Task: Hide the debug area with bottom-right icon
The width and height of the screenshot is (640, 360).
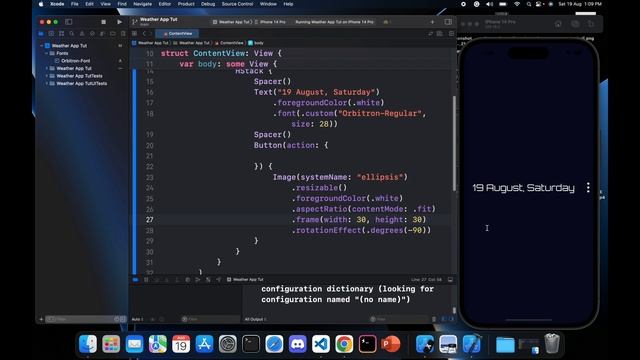Action: [x=450, y=280]
